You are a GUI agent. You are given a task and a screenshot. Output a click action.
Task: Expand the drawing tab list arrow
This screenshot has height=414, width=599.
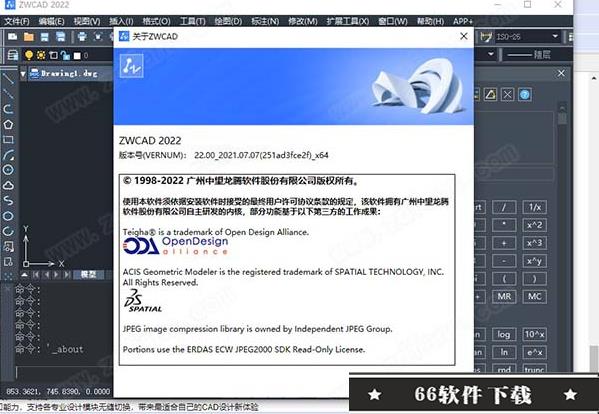pyautogui.click(x=23, y=74)
